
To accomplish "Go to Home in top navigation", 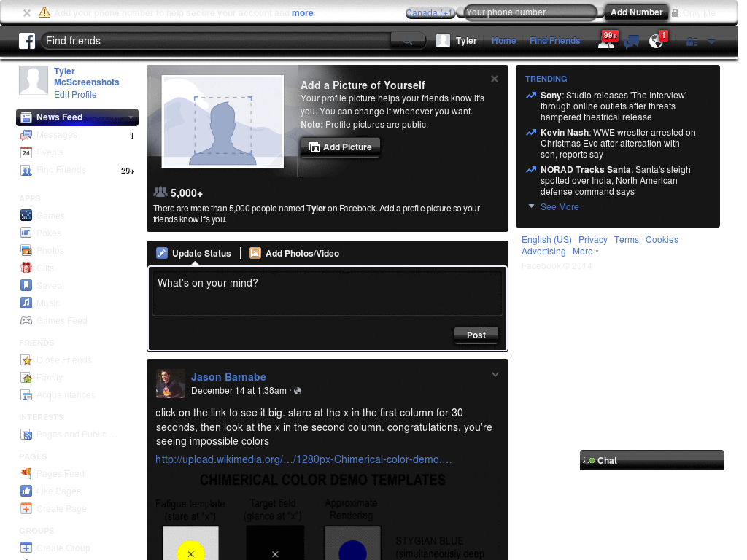I will pyautogui.click(x=503, y=41).
